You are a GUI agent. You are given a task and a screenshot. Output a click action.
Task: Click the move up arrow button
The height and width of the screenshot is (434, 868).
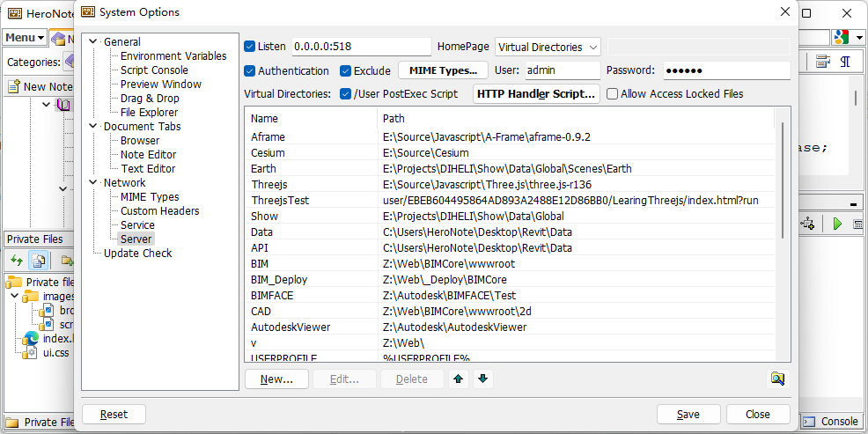[458, 379]
